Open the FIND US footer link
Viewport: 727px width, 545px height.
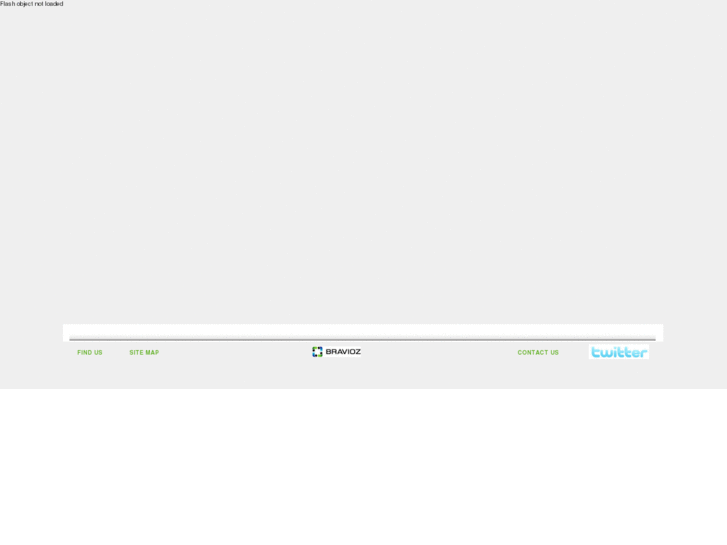89,353
